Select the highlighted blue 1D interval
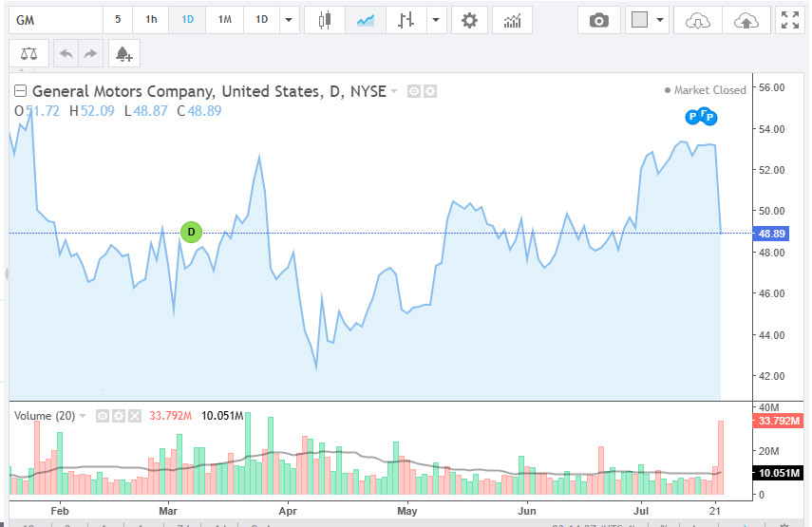Screen dimensions: 812x527 (x=187, y=20)
